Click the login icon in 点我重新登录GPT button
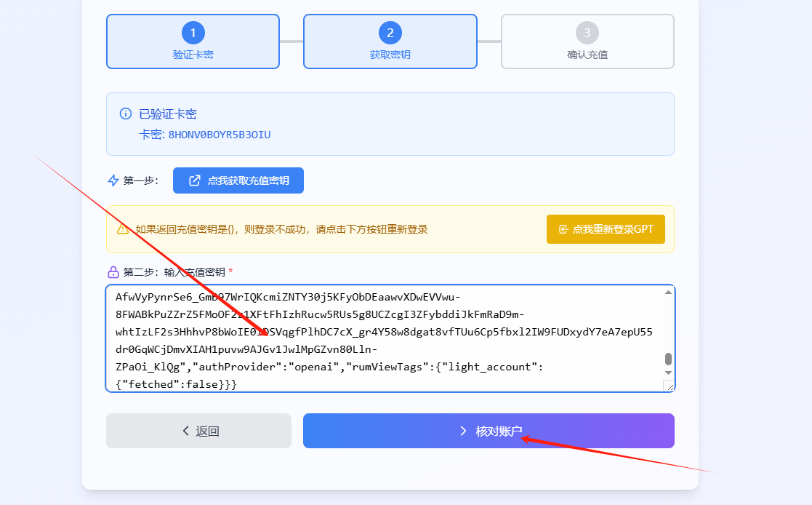Image resolution: width=812 pixels, height=505 pixels. coord(563,229)
